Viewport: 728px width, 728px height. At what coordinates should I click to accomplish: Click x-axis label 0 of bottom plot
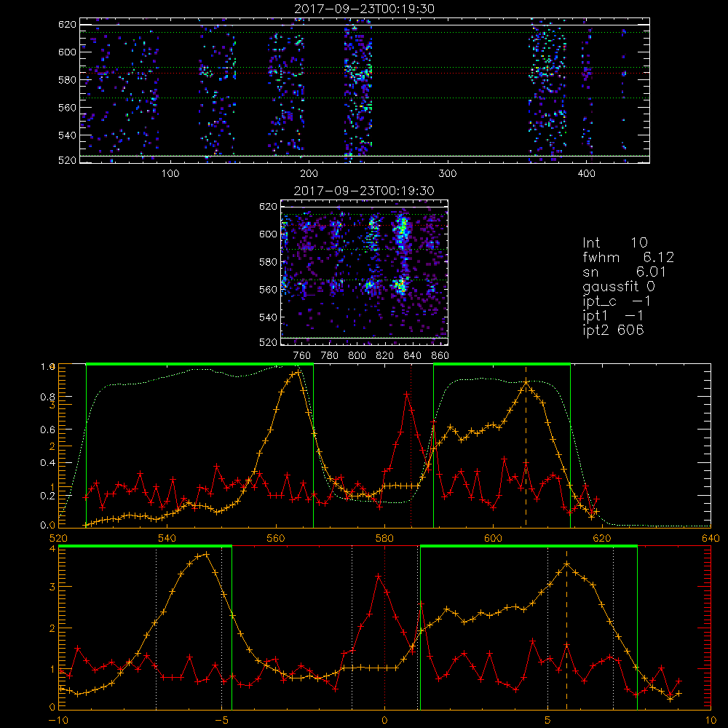click(x=384, y=721)
